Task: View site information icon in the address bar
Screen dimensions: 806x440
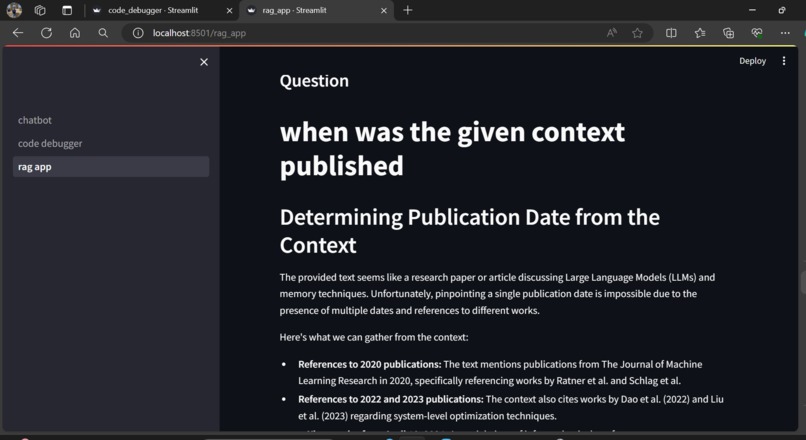Action: pyautogui.click(x=138, y=33)
